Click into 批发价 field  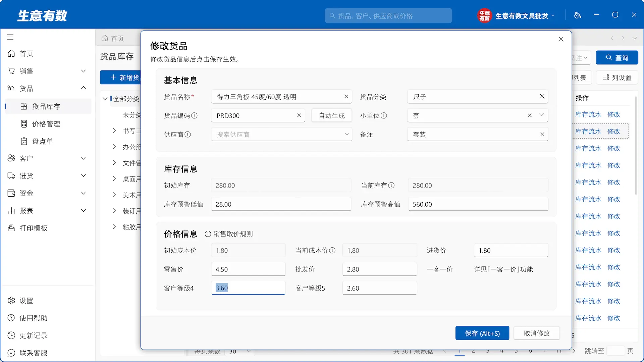pyautogui.click(x=379, y=269)
